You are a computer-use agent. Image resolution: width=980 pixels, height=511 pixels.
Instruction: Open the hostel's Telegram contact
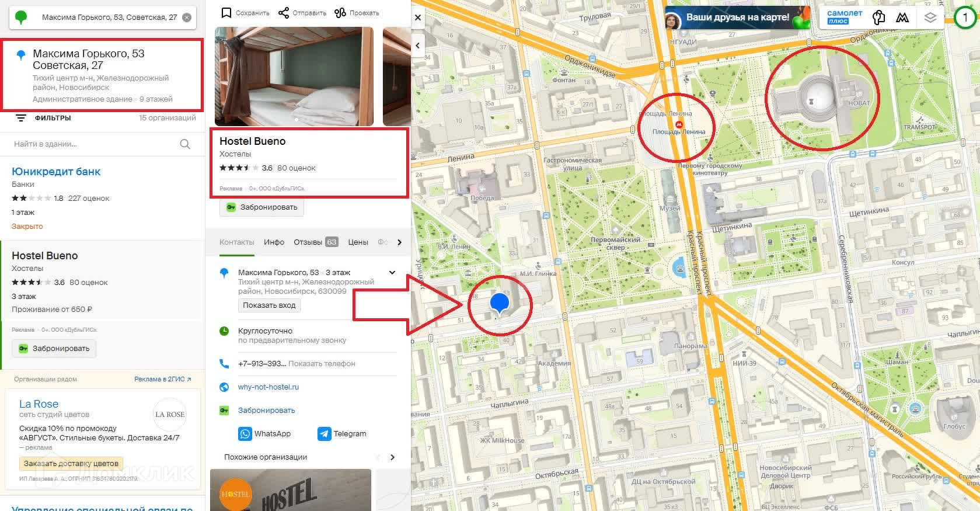pyautogui.click(x=342, y=434)
